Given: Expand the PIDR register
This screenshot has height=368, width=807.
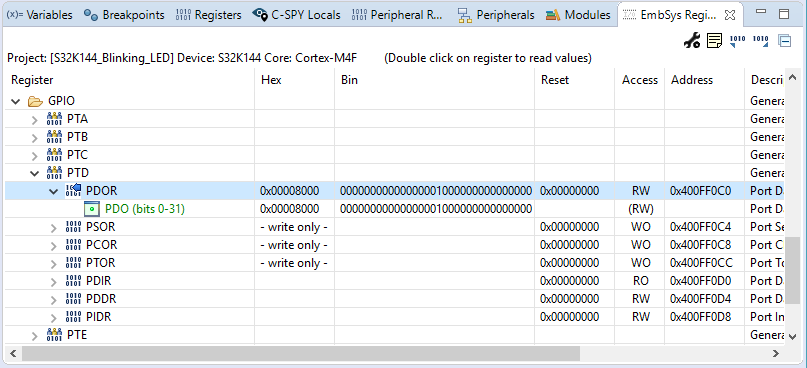Looking at the screenshot, I should click(x=54, y=318).
